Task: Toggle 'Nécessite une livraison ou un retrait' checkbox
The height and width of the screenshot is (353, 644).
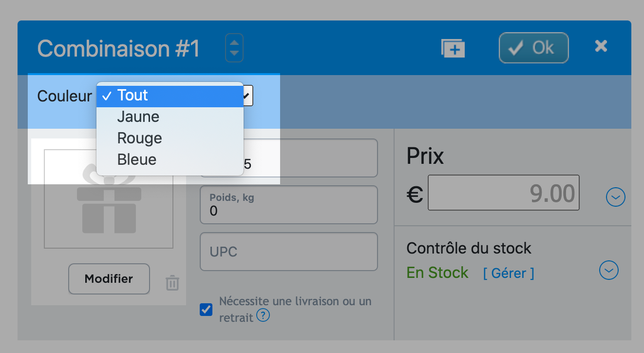Action: point(206,310)
